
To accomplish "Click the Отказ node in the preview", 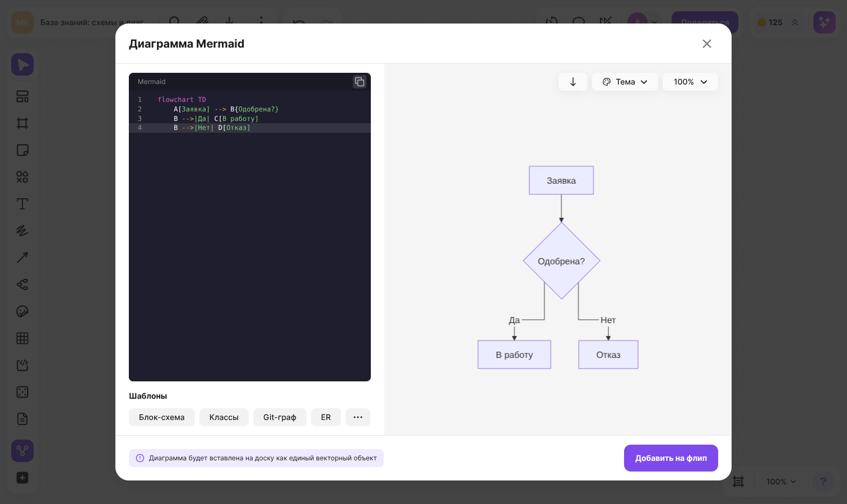I will point(608,354).
